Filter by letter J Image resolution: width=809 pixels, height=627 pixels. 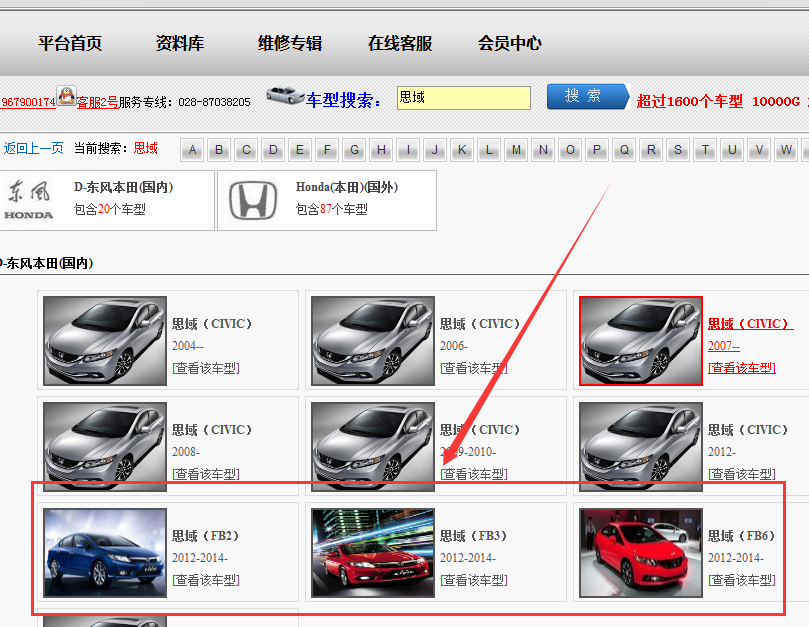tap(435, 150)
